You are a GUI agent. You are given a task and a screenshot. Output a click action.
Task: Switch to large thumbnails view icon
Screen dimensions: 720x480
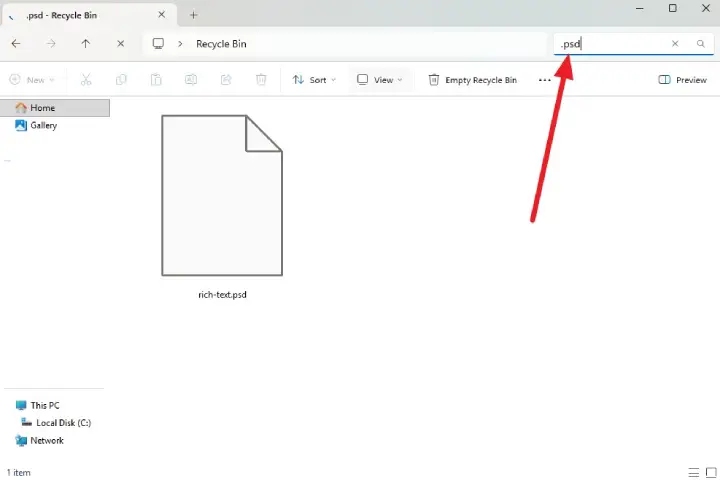click(711, 473)
